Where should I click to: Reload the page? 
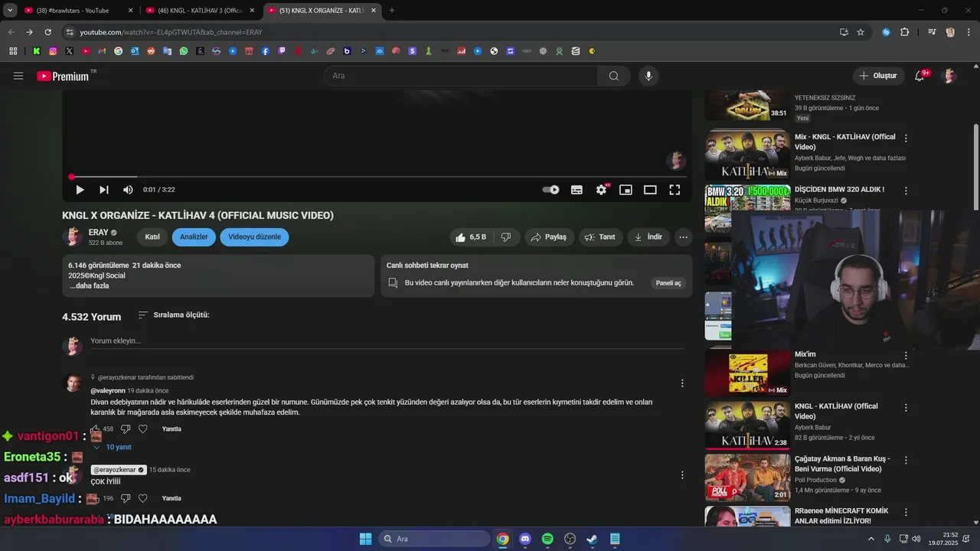[x=47, y=32]
